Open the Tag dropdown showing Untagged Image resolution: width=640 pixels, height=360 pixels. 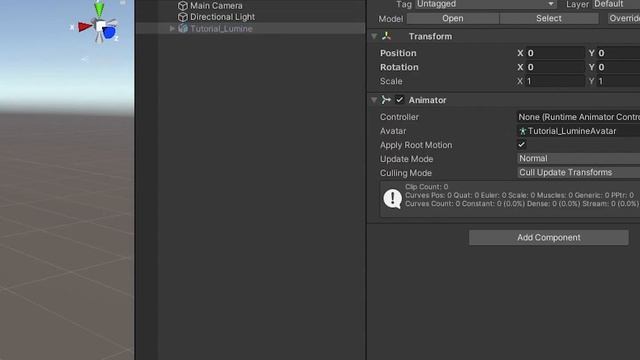pos(486,4)
